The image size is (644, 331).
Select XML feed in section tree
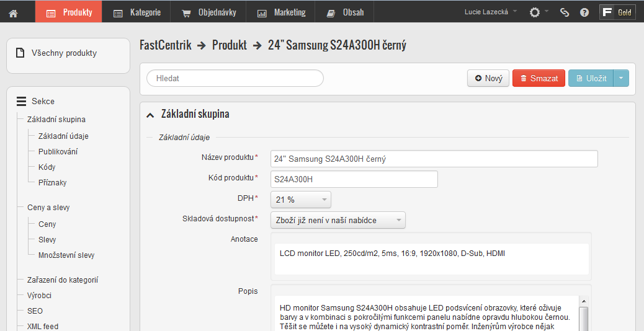coord(43,327)
